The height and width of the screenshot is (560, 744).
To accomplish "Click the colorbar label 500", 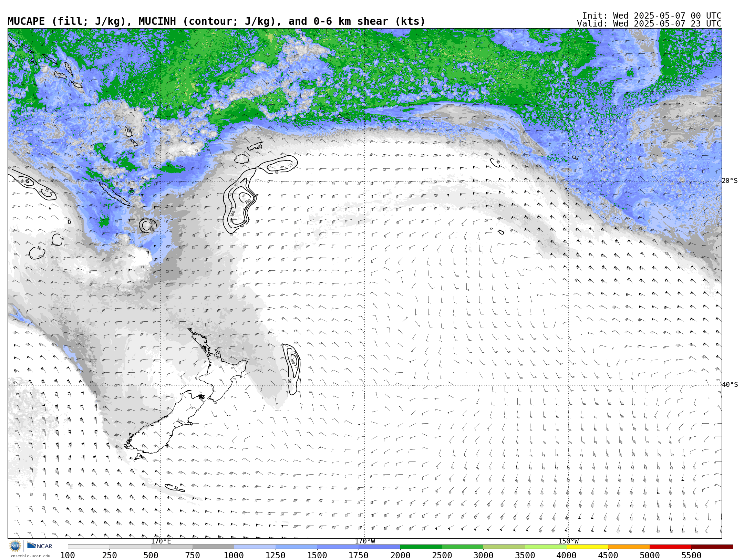I will (151, 556).
